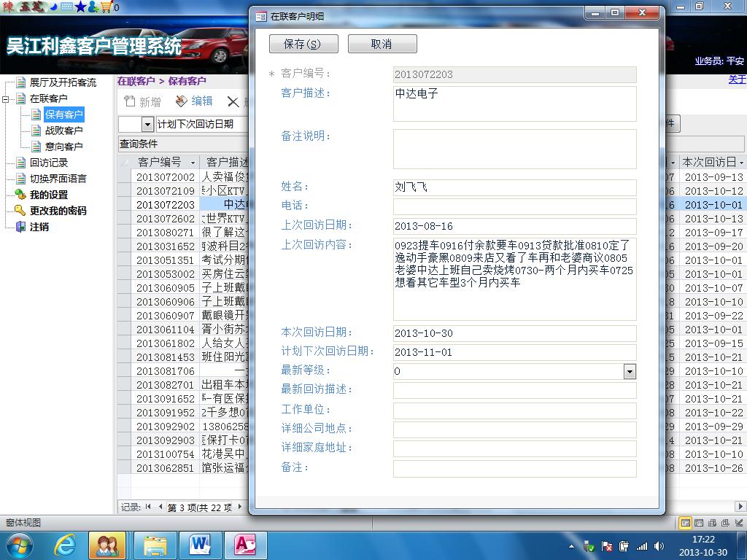This screenshot has height=560, width=747.
Task: Select table row 2013080271
Action: (x=166, y=233)
